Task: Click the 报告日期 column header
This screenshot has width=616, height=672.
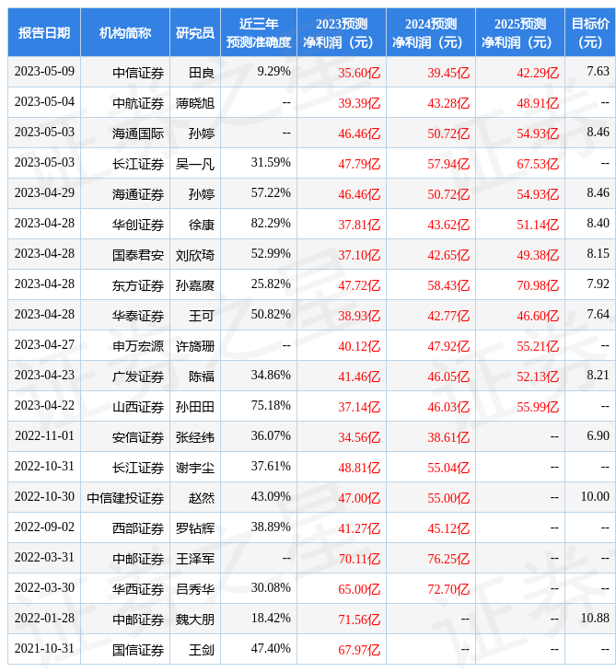Action: [44, 32]
